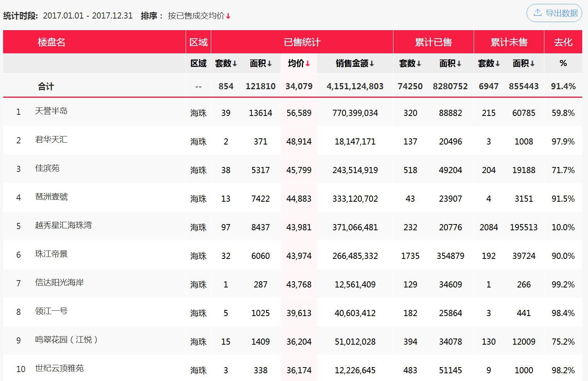The height and width of the screenshot is (381, 588).
Task: Click total average price 34,079
Action: pyautogui.click(x=299, y=87)
